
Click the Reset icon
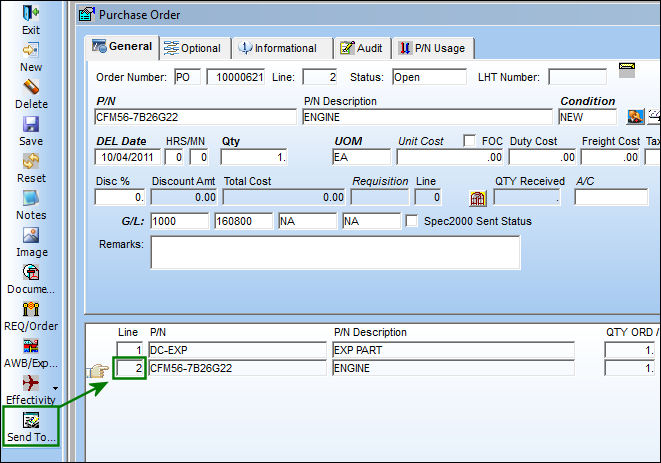(31, 161)
